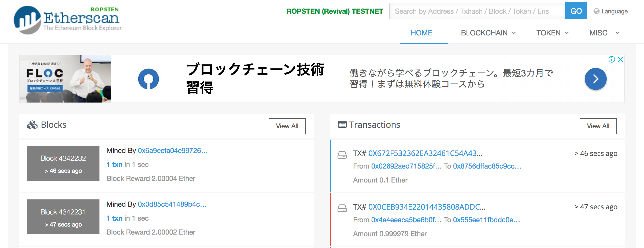Expand the MISC menu chevron

pos(618,33)
